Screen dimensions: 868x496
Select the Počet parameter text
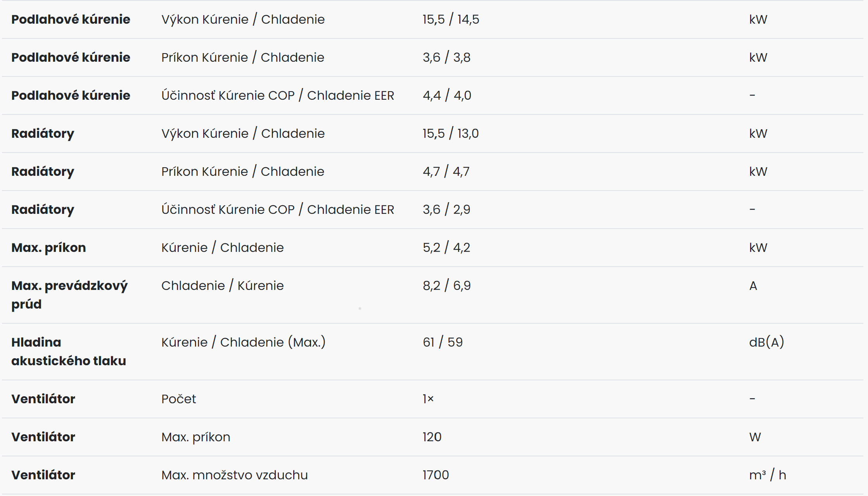pos(179,399)
